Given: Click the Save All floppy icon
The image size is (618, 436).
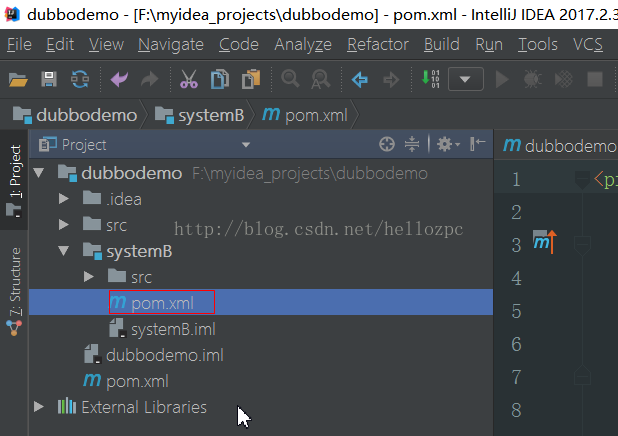Looking at the screenshot, I should click(x=49, y=80).
